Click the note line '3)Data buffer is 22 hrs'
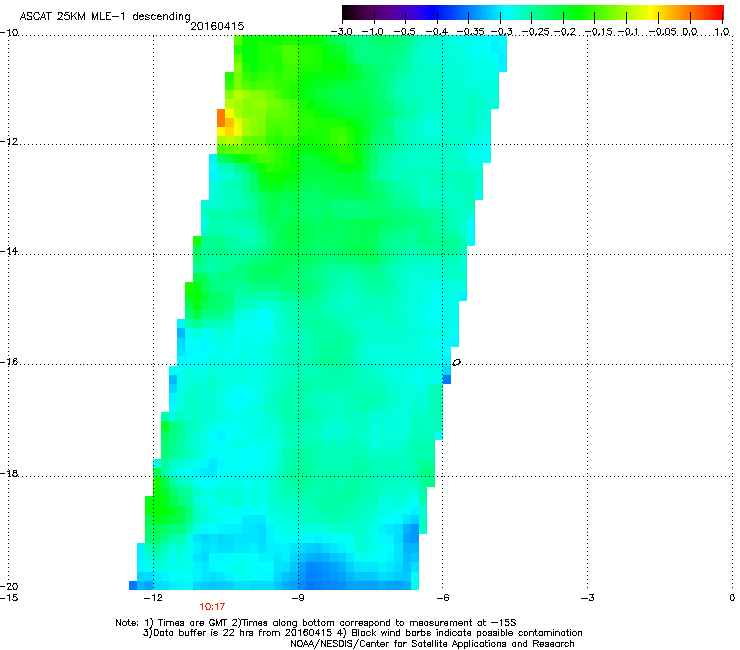 click(x=362, y=633)
